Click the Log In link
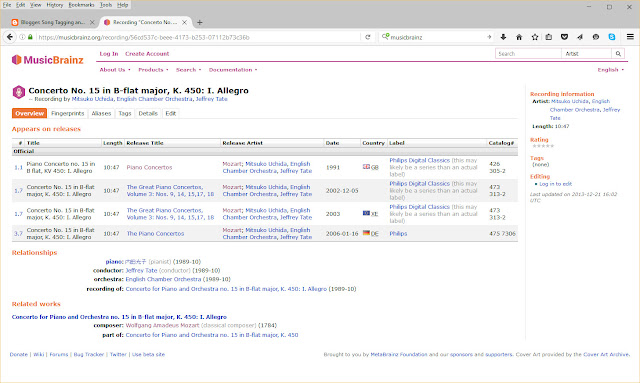 click(x=109, y=53)
